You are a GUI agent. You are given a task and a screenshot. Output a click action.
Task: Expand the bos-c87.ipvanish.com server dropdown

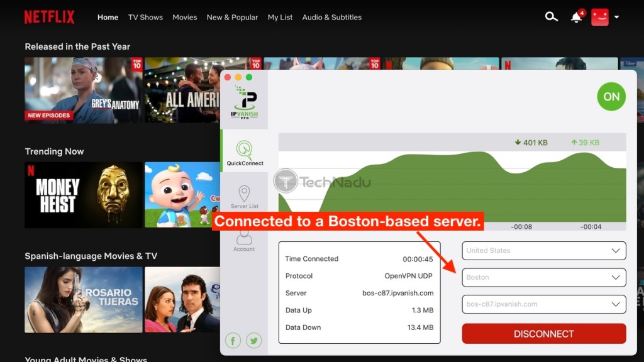(x=544, y=304)
